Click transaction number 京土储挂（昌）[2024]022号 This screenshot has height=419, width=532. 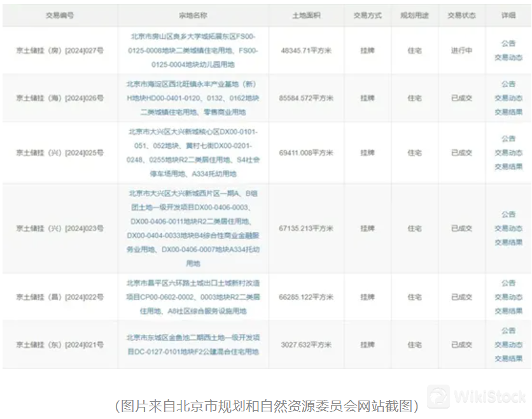click(x=61, y=297)
